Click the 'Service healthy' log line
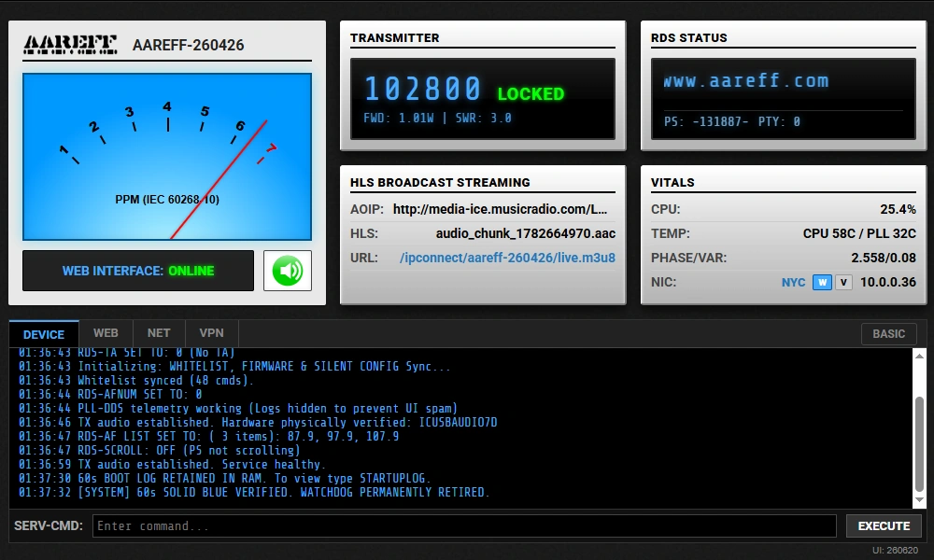The width and height of the screenshot is (934, 560). (171, 464)
